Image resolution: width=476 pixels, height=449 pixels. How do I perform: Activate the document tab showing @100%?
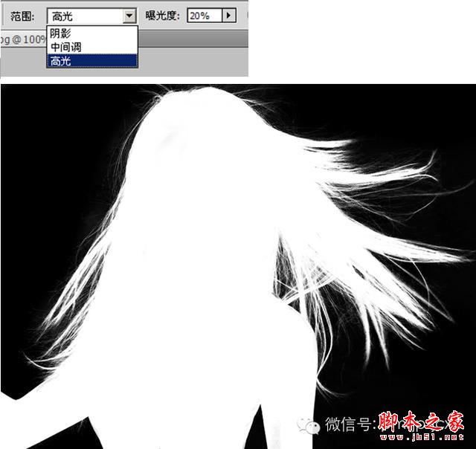(23, 39)
